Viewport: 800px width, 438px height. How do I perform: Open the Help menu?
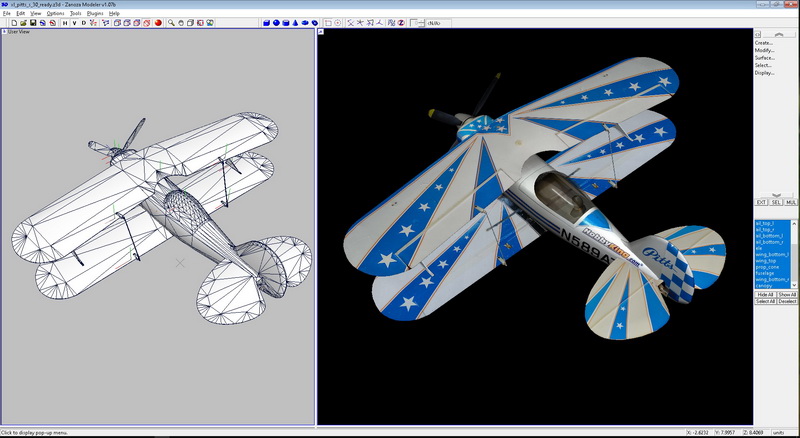(x=114, y=13)
